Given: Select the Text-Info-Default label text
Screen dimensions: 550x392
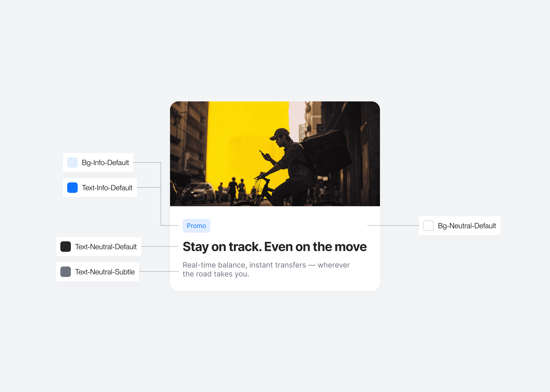Looking at the screenshot, I should (x=107, y=188).
